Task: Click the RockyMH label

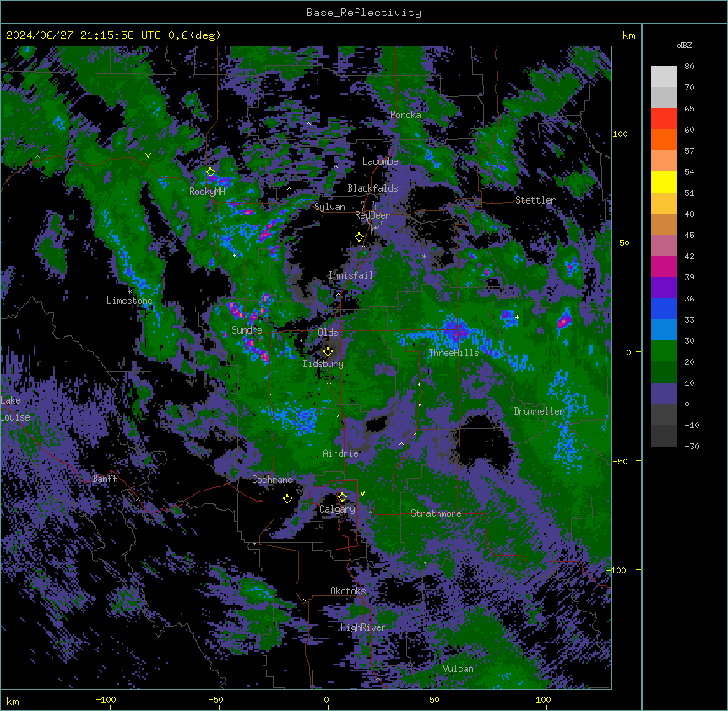Action: pos(207,192)
